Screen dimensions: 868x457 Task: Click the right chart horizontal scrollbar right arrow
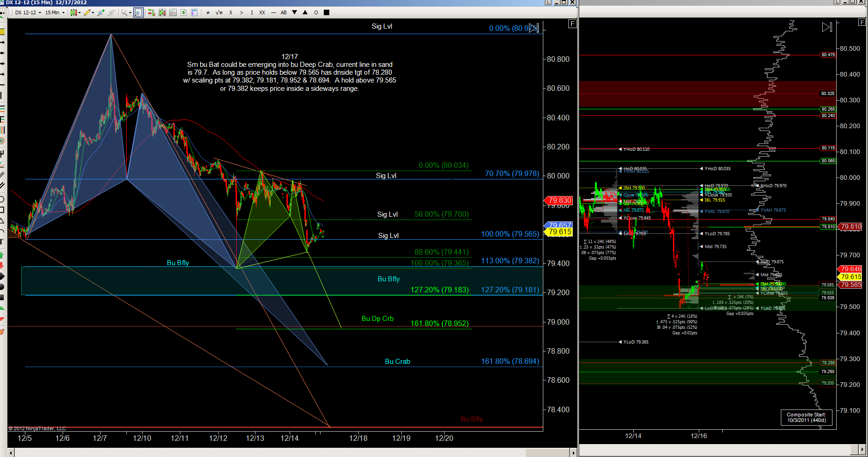(x=862, y=449)
